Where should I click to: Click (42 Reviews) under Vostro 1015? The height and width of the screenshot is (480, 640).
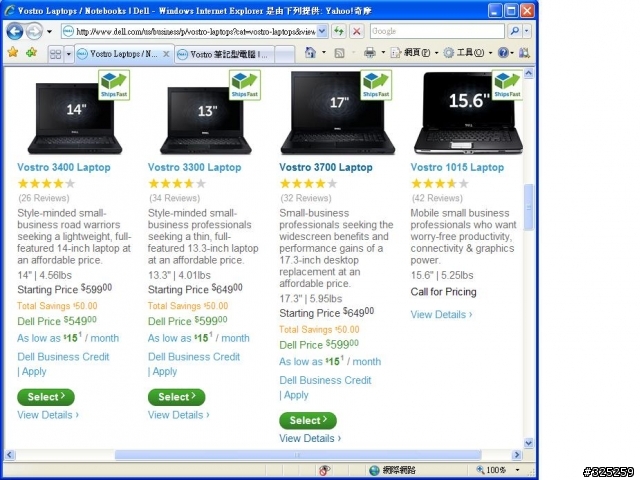[x=437, y=198]
